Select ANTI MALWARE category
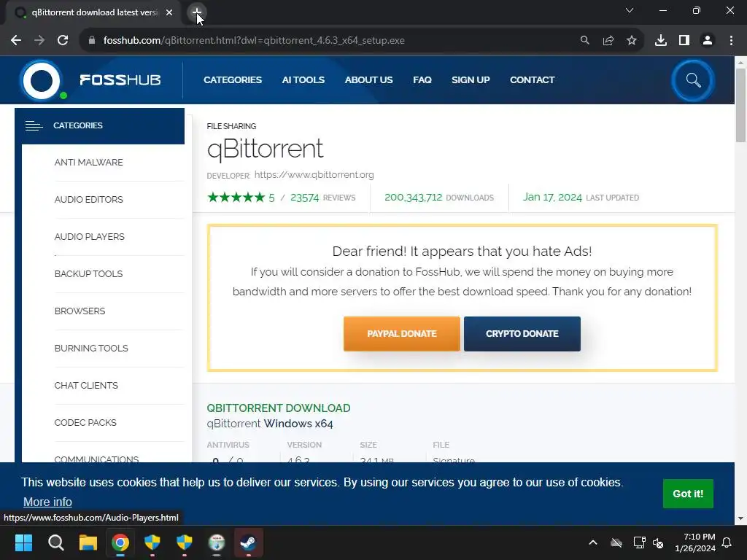747x560 pixels. point(88,163)
